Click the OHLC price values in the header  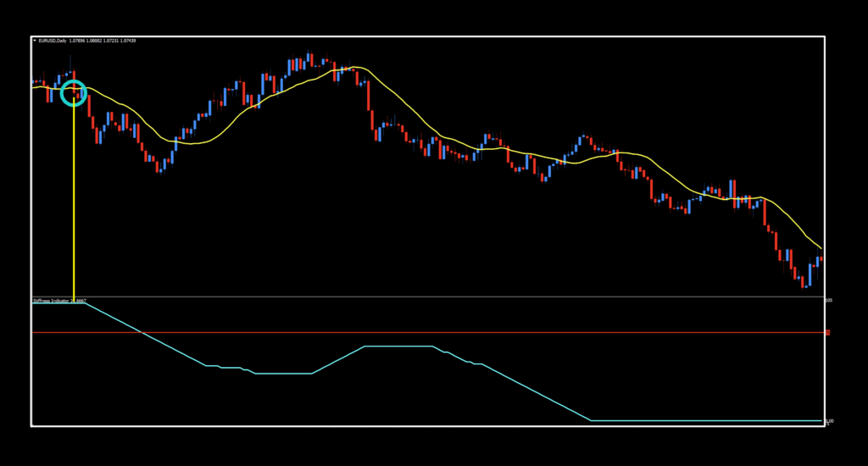(105, 40)
